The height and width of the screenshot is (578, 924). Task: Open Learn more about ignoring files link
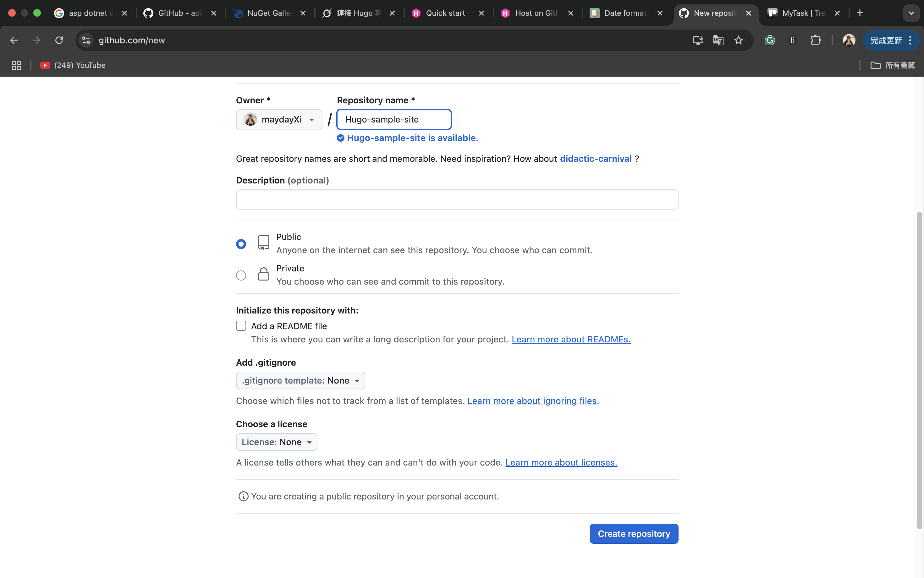pos(533,401)
